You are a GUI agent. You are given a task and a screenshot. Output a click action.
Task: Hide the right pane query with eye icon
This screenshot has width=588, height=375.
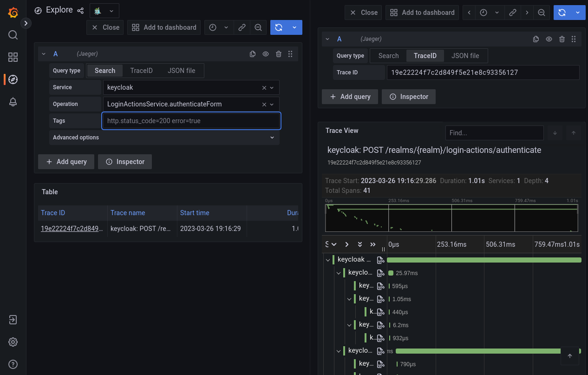(549, 39)
